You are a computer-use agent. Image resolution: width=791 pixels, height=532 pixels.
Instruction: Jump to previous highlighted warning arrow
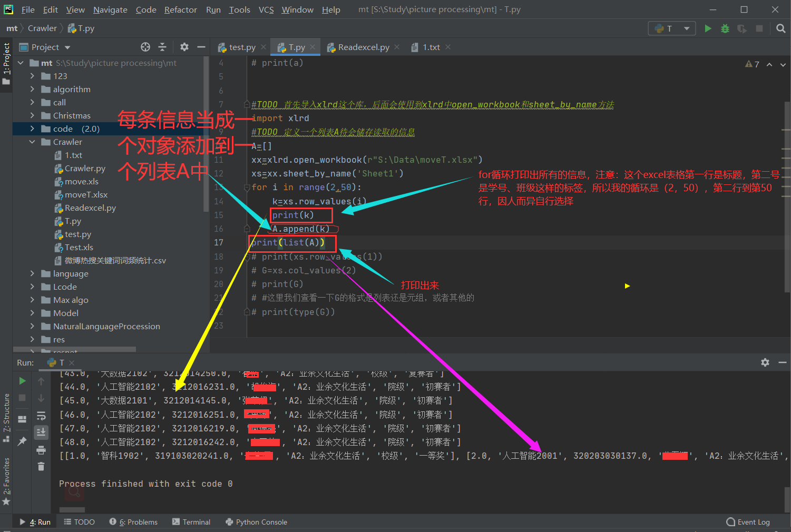pyautogui.click(x=769, y=64)
